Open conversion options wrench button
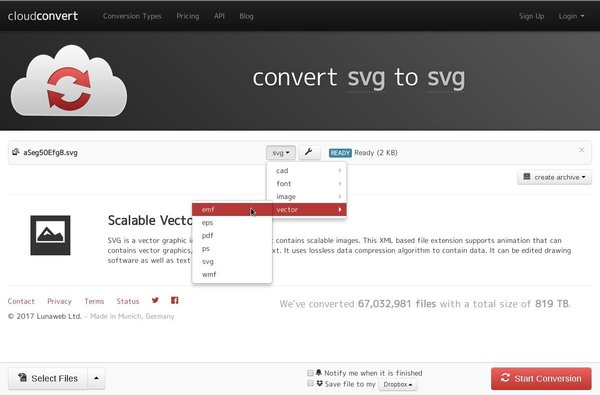Viewport: 600px width, 395px height. [x=309, y=152]
